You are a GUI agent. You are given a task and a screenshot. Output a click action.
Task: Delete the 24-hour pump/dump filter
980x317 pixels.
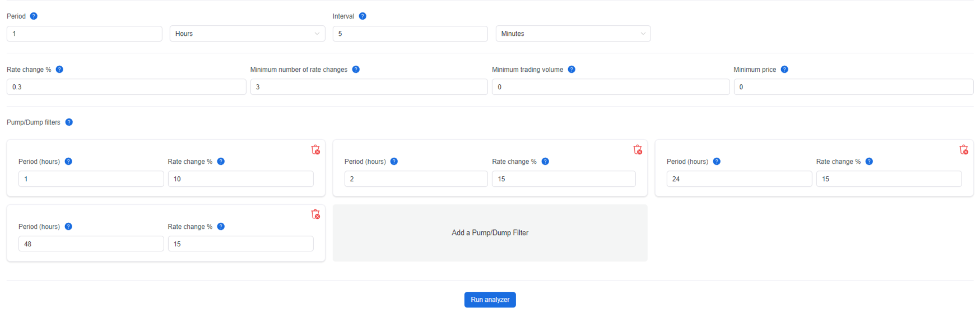coord(964,150)
